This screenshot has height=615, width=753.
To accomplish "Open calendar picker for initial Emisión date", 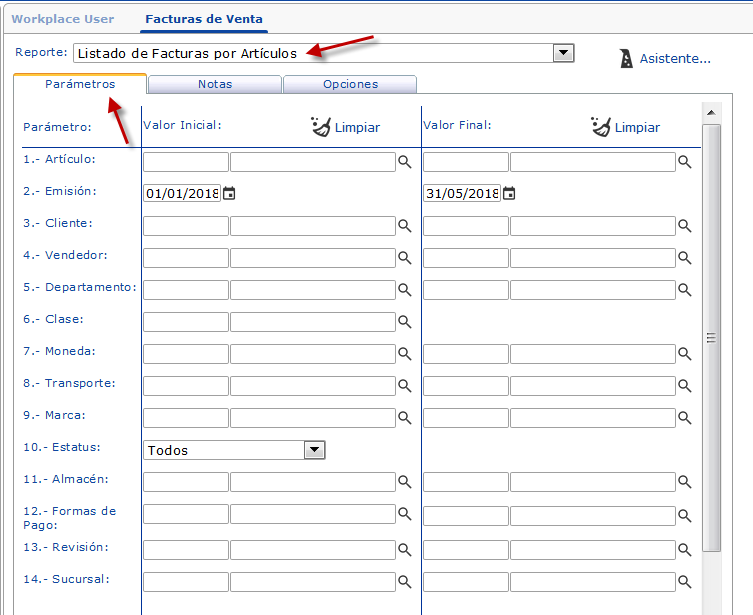I will (x=229, y=194).
